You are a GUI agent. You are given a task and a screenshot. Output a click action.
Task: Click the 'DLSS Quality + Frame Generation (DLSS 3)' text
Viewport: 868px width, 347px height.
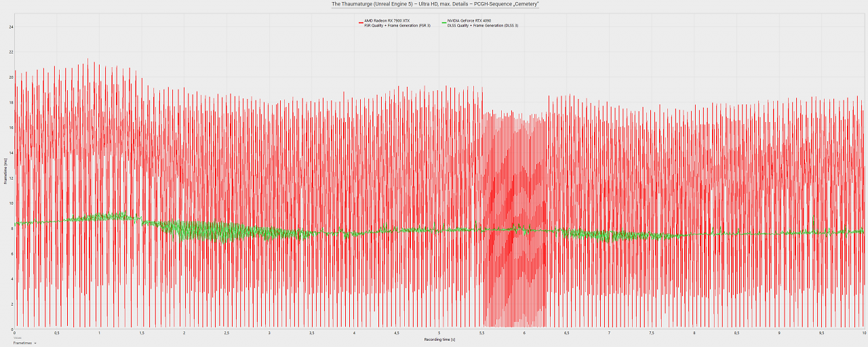pyautogui.click(x=483, y=26)
